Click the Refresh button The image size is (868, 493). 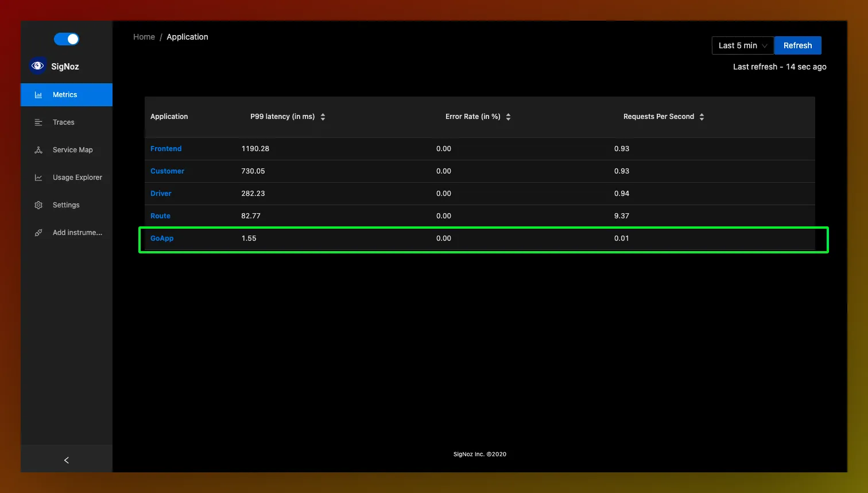[x=798, y=45]
